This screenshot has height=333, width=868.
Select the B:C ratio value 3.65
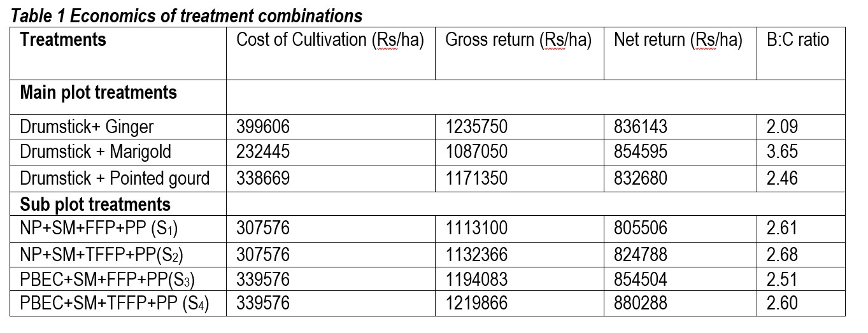click(x=782, y=152)
